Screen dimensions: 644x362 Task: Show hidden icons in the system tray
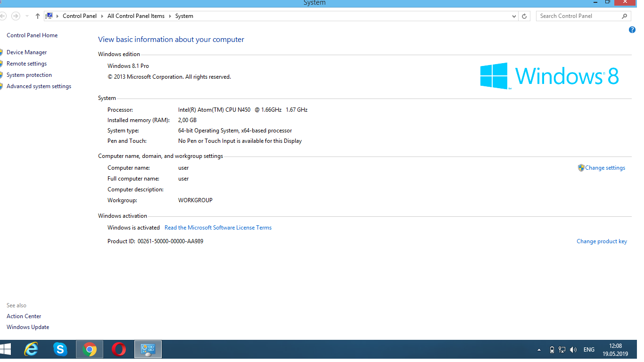(x=539, y=350)
